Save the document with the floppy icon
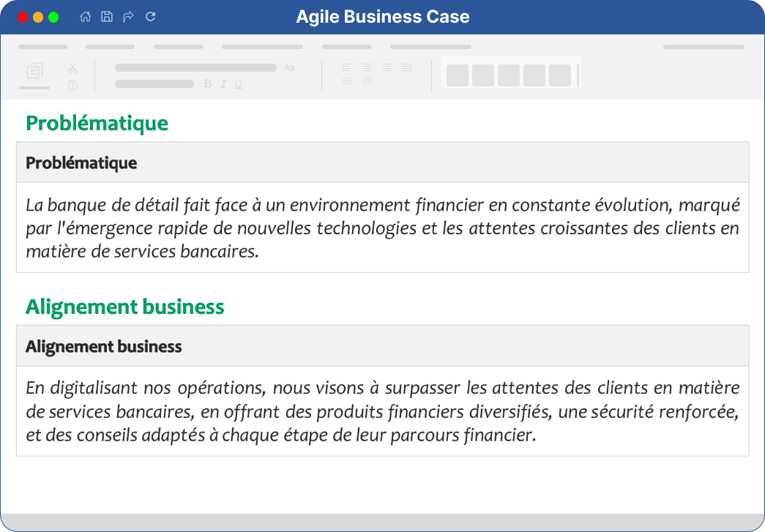This screenshot has height=532, width=765. coord(107,17)
